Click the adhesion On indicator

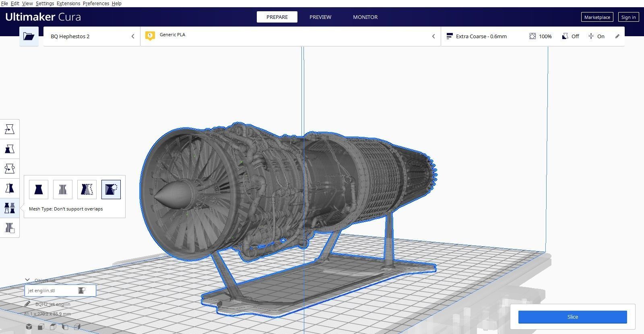[x=596, y=36]
